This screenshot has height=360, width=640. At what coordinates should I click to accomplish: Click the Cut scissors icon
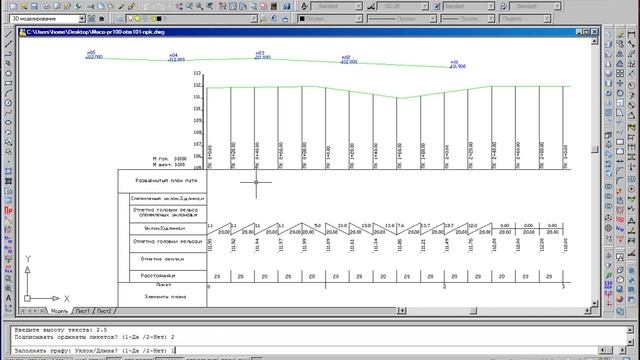pos(91,6)
